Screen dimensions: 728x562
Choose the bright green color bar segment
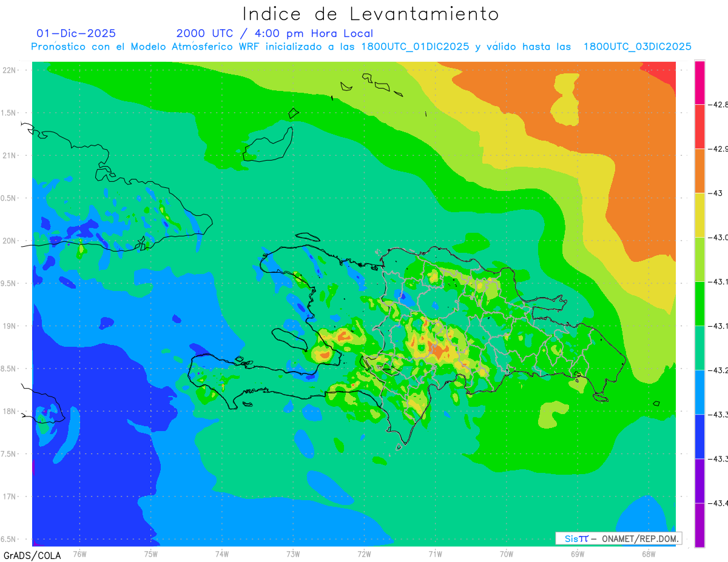[x=699, y=304]
